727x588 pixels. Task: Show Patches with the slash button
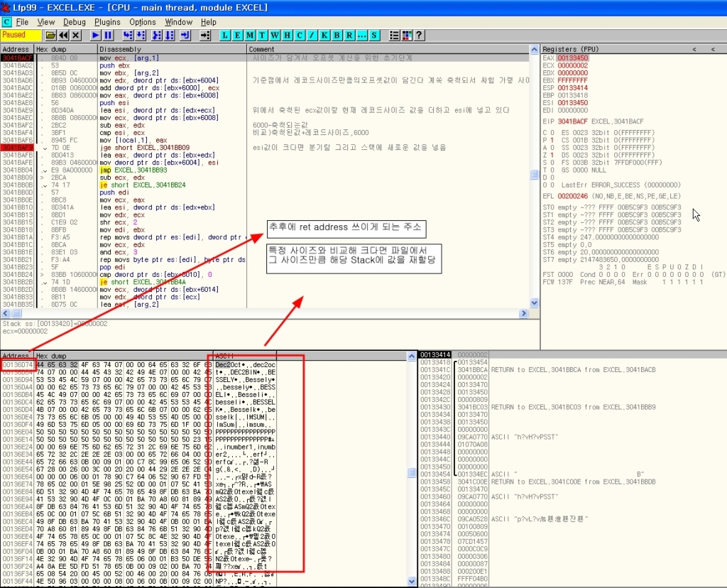click(312, 36)
